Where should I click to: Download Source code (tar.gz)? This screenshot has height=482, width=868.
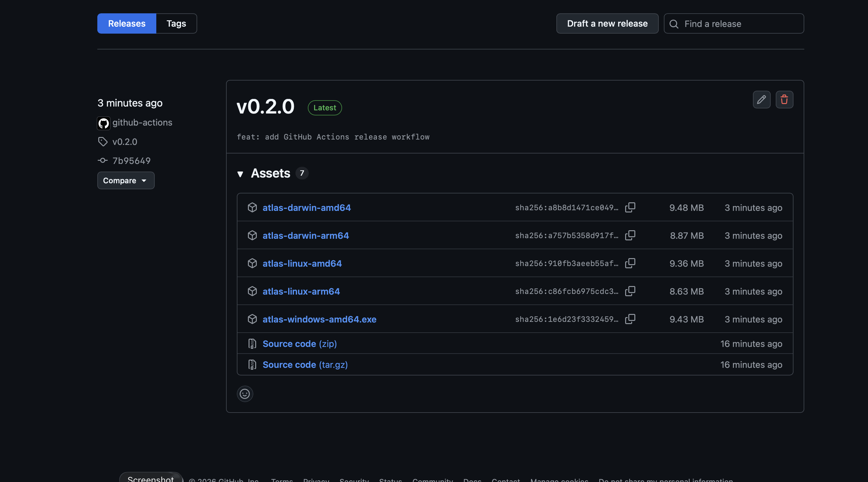(x=305, y=365)
